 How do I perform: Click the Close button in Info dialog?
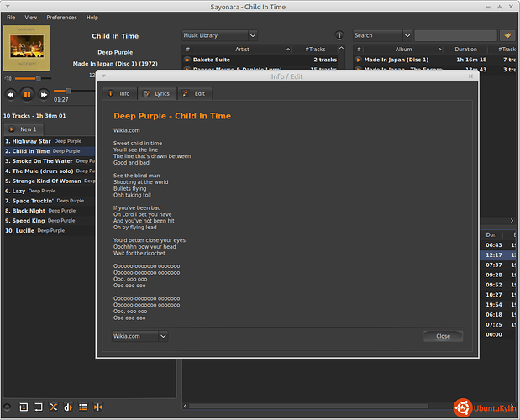click(443, 336)
